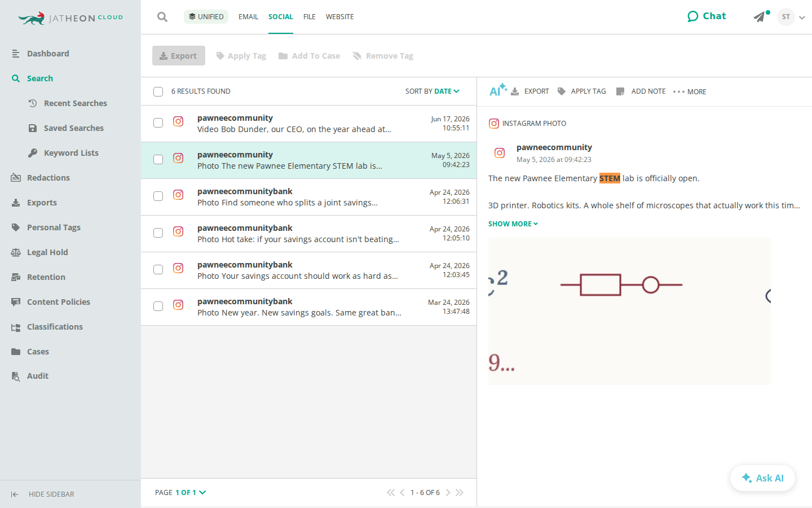Open Recent Searches in sidebar
Viewport: 812px width, 508px height.
(75, 103)
